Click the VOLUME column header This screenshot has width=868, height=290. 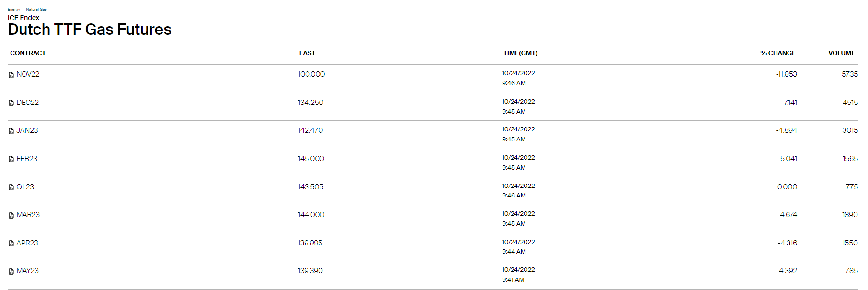[841, 53]
